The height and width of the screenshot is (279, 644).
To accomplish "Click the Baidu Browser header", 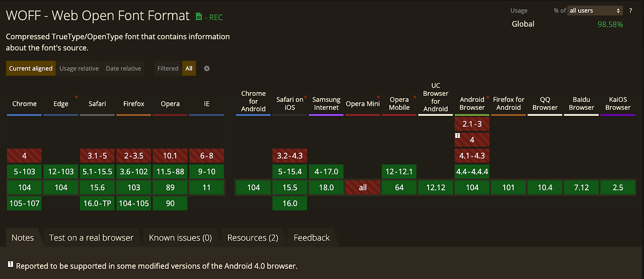I will (x=582, y=103).
